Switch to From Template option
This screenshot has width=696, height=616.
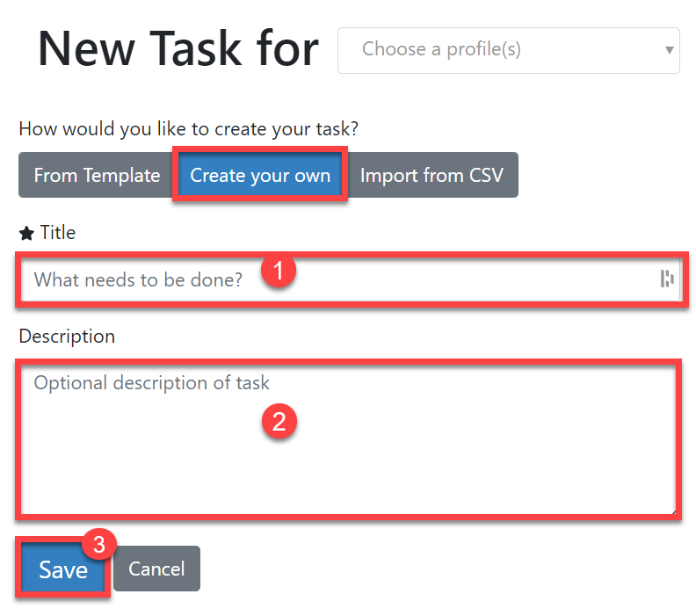pyautogui.click(x=97, y=175)
